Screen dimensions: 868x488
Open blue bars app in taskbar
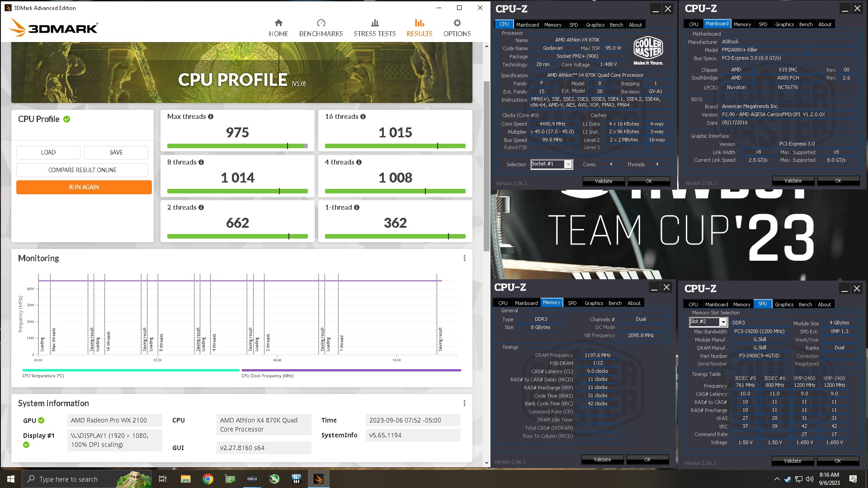tap(296, 479)
